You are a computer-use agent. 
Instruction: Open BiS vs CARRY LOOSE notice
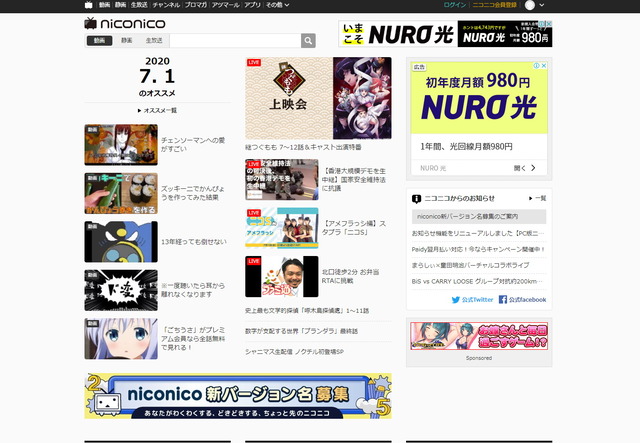478,281
